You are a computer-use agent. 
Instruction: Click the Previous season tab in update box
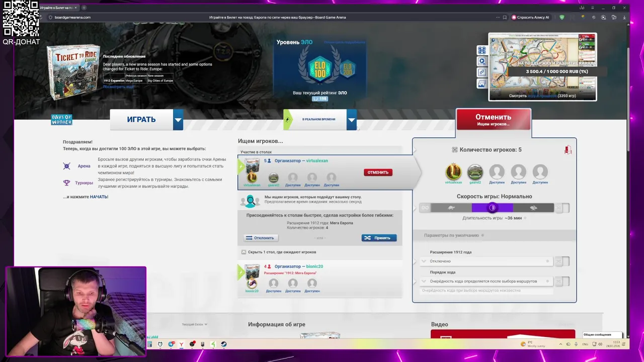click(x=136, y=75)
